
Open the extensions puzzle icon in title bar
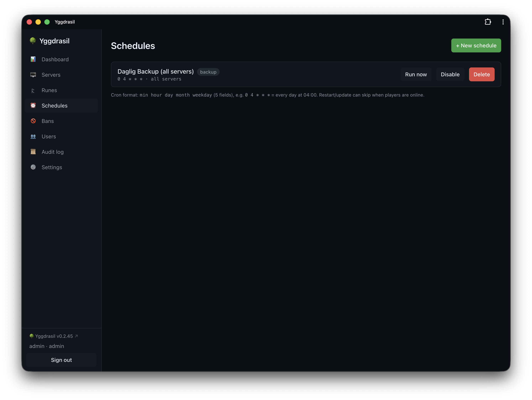click(x=488, y=22)
